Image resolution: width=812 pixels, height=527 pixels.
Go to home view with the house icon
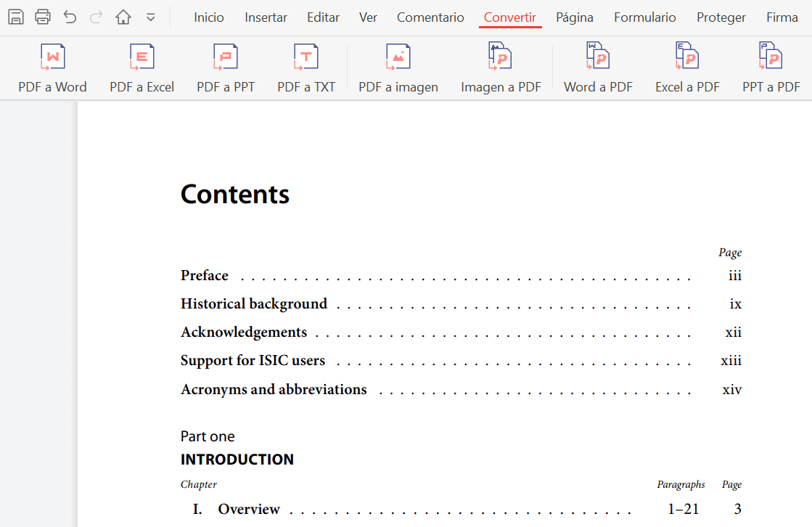click(x=123, y=16)
